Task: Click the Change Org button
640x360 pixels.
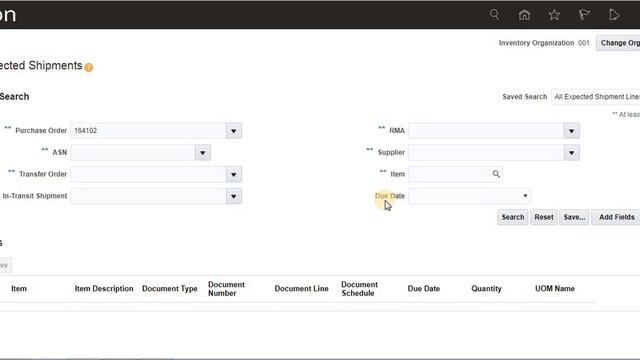Action: (618, 43)
